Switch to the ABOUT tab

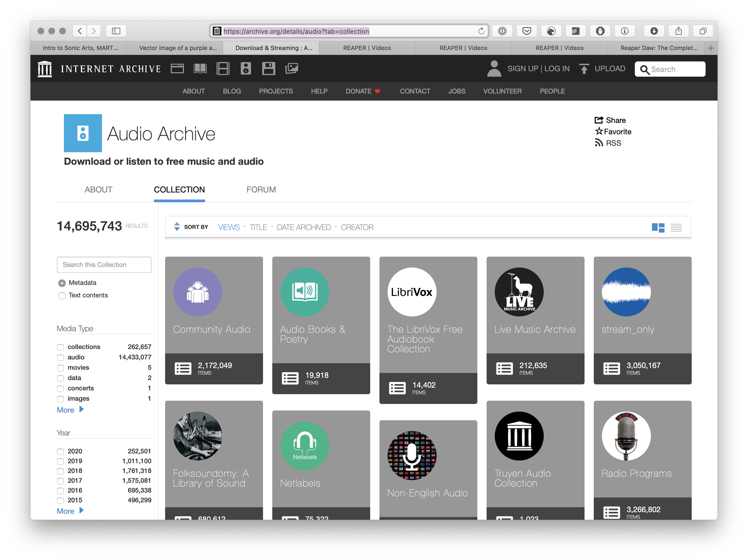click(x=98, y=189)
